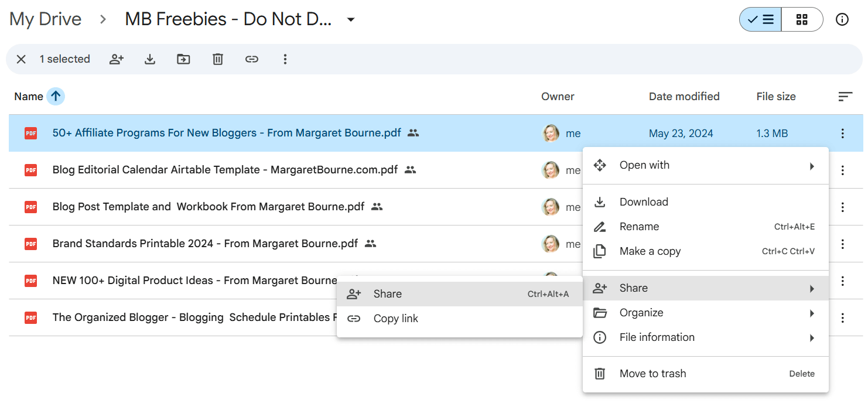Reverse sorting by clicking the Name arrow
The height and width of the screenshot is (410, 868).
pyautogui.click(x=56, y=96)
